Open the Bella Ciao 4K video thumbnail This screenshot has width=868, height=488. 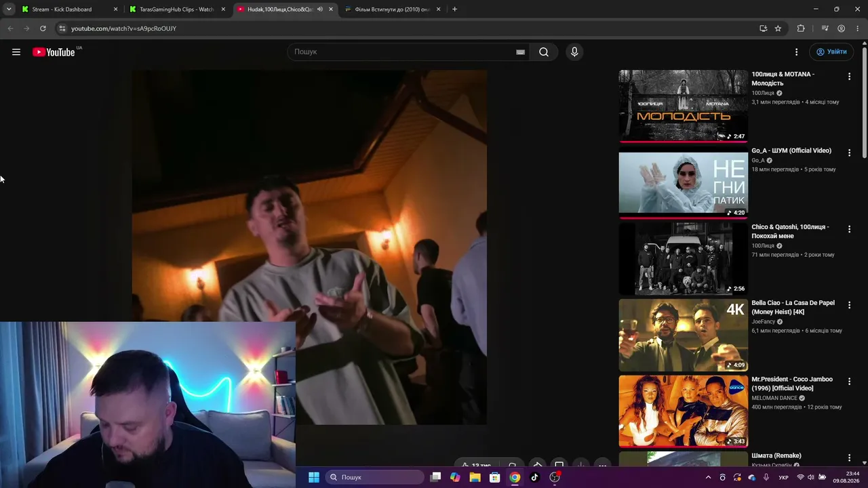click(683, 335)
